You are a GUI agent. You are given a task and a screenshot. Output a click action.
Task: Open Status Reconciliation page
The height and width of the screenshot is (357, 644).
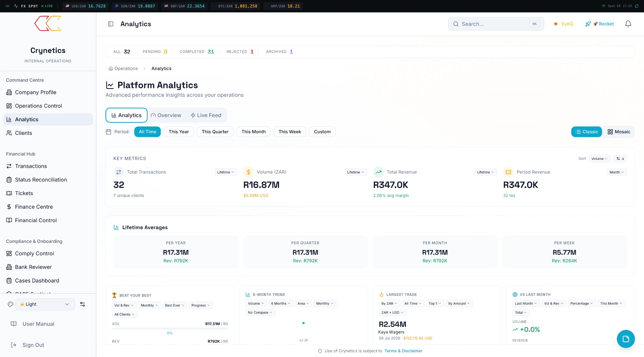[48, 180]
